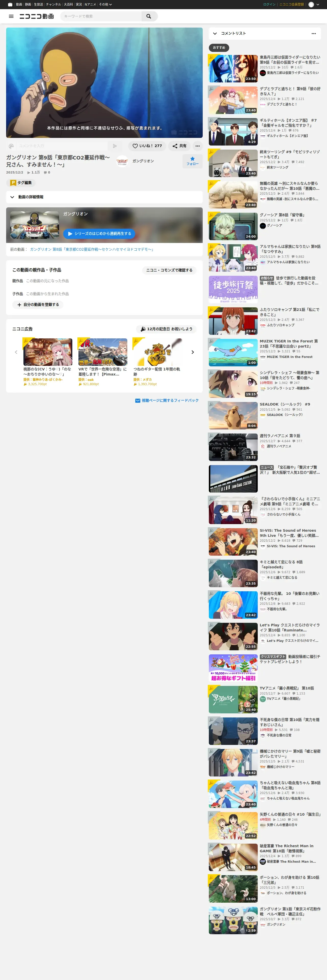The height and width of the screenshot is (980, 327).
Task: Open 桃那のな ad thumbnail
Action: (x=48, y=352)
